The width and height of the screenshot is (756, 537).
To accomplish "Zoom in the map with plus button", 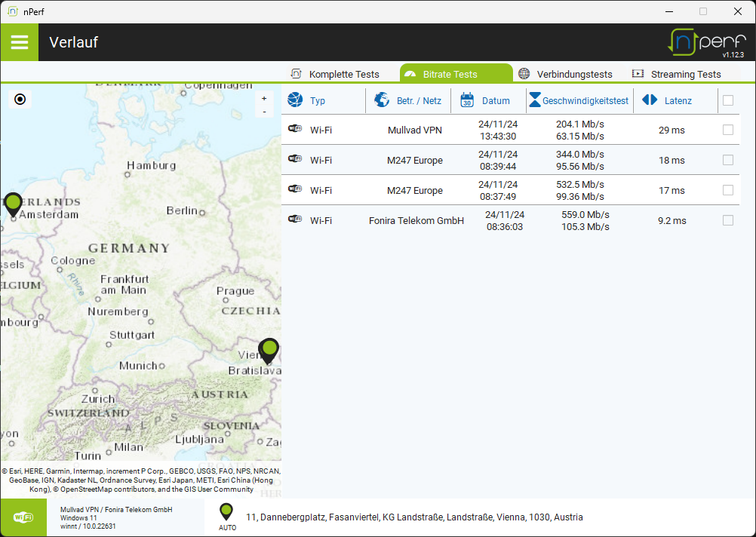I will tap(263, 98).
